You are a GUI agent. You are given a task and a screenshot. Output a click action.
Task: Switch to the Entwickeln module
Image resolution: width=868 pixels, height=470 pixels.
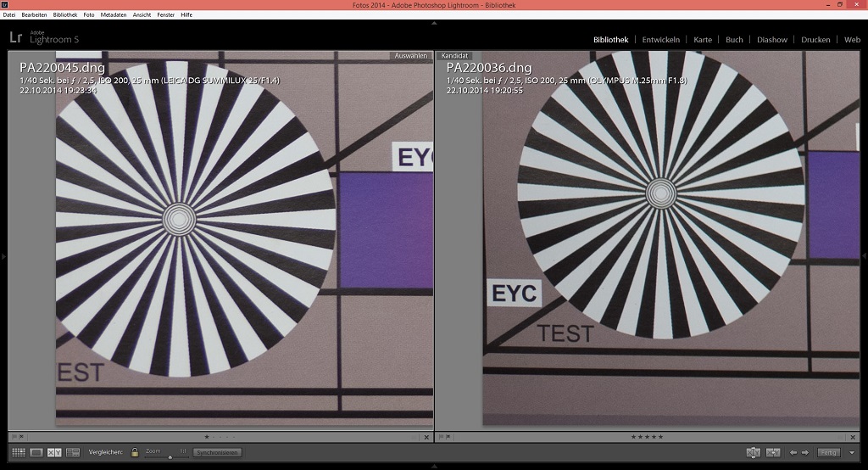click(x=660, y=39)
